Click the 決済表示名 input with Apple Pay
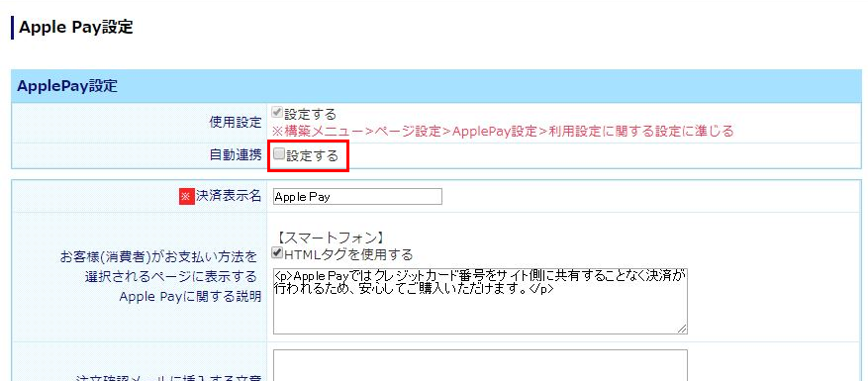This screenshot has height=381, width=868. (x=357, y=197)
